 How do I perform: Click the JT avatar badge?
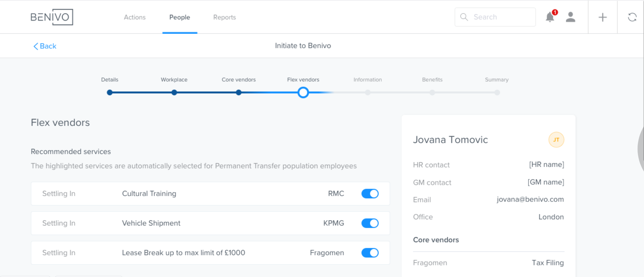pos(556,140)
